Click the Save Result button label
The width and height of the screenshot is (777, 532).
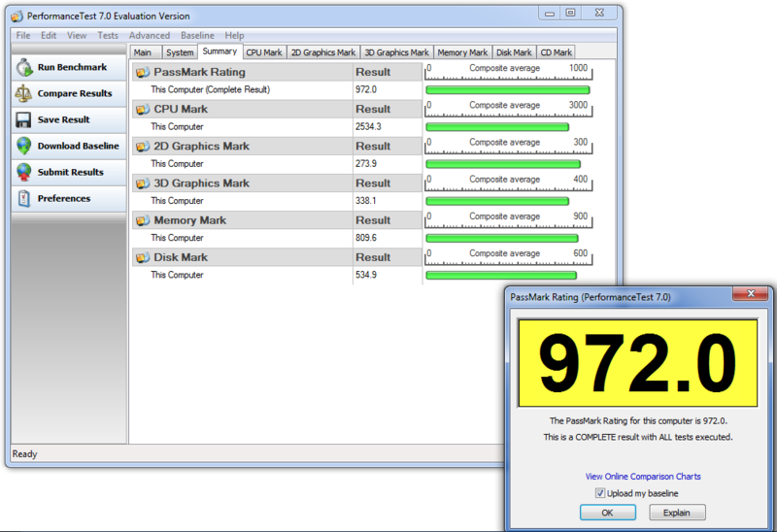click(x=63, y=119)
